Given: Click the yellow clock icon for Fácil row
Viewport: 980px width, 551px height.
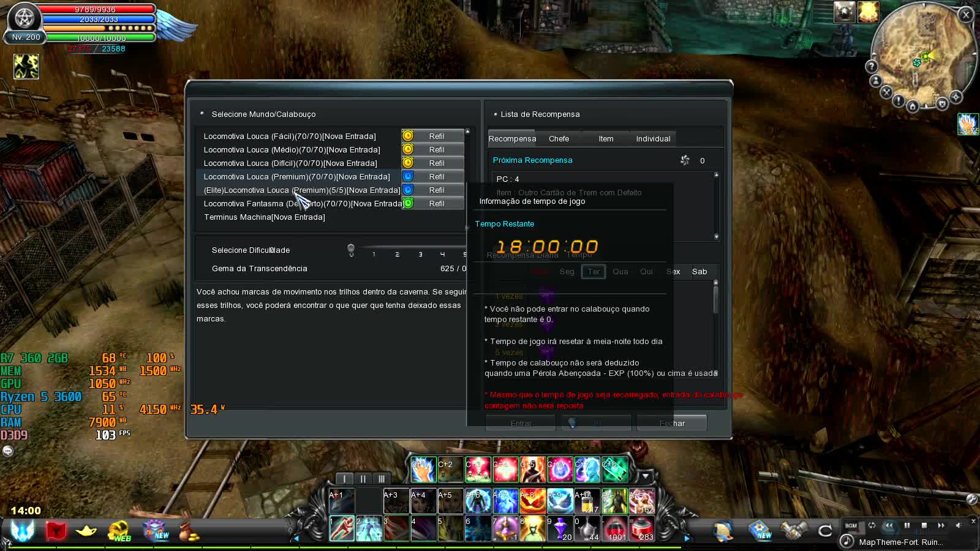Looking at the screenshot, I should pos(408,136).
